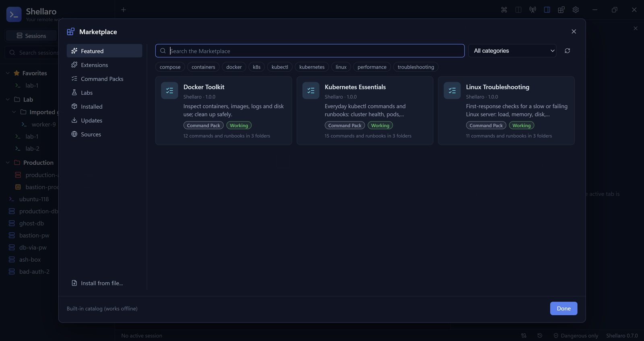Click the Linux Troubleshooting checklist icon
Viewport: 644px width, 341px height.
pos(452,91)
